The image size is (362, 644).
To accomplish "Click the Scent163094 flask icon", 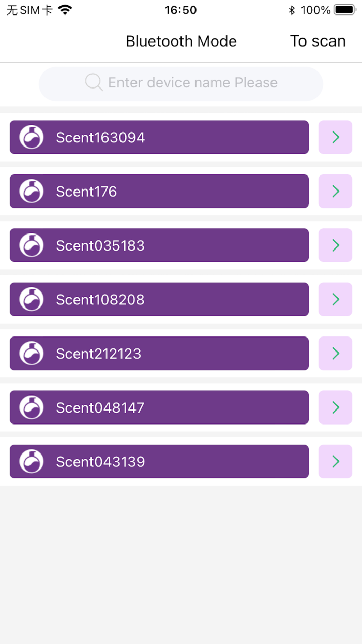I will click(x=31, y=137).
